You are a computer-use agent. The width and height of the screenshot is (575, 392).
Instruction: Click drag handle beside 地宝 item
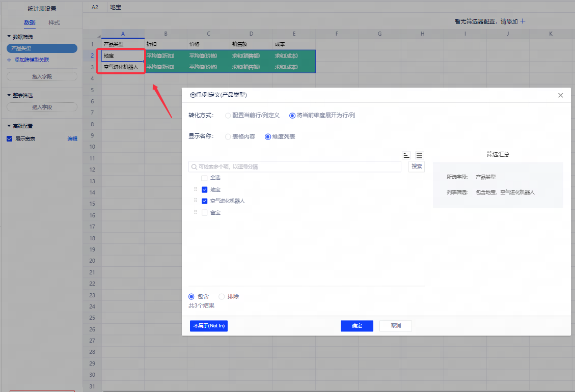pos(196,189)
